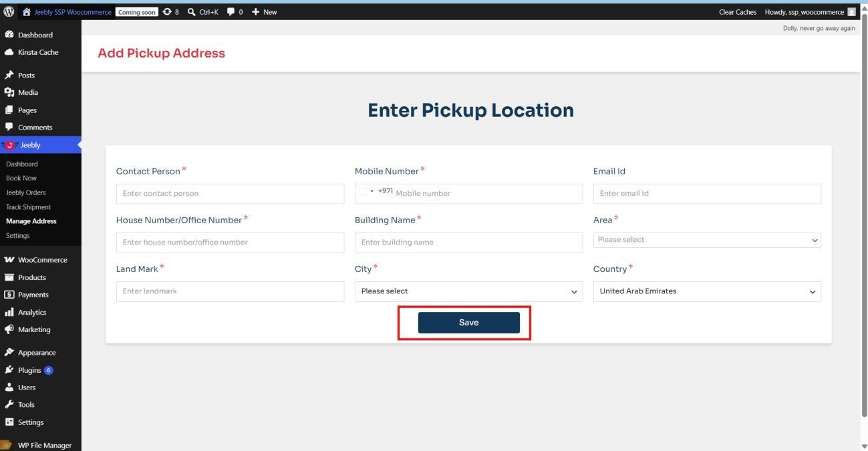
Task: Open Manage Address submenu item
Action: [x=31, y=221]
